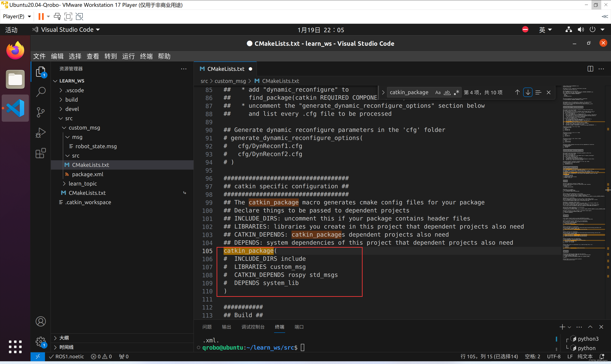Image resolution: width=611 pixels, height=364 pixels.
Task: Click the ports forwarded indicator showing 0
Action: tap(124, 356)
